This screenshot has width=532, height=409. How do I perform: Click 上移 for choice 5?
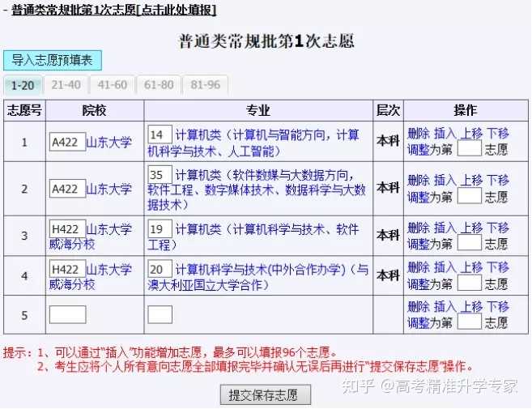(471, 307)
